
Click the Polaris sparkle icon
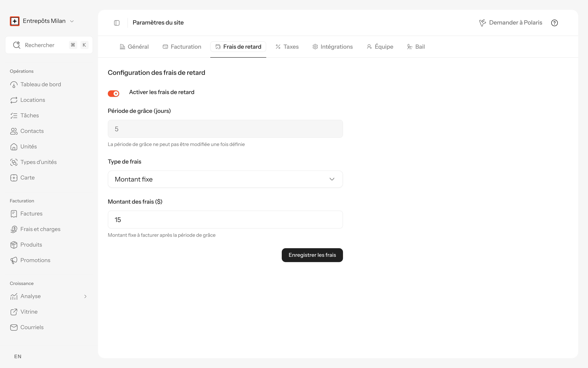click(482, 23)
